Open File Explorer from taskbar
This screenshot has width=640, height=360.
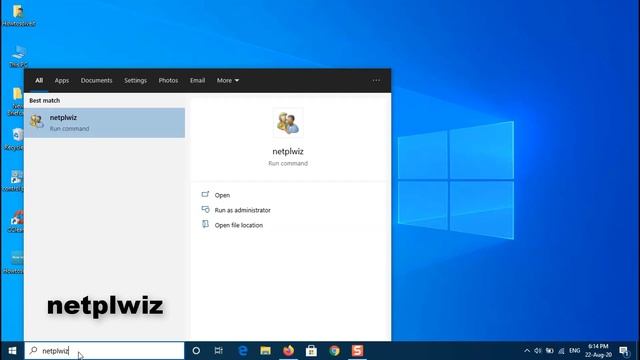[x=265, y=351]
